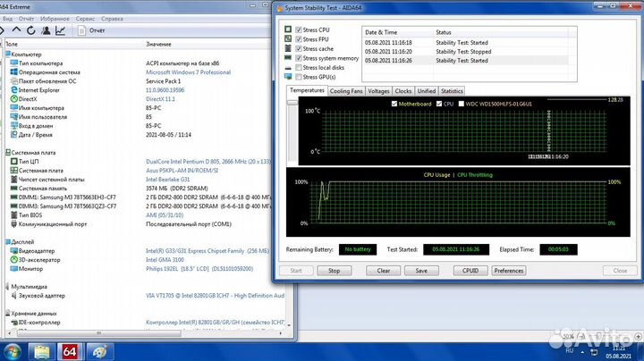Image resolution: width=644 pixels, height=361 pixels.
Task: Click the Монитор row icon
Action: pyautogui.click(x=14, y=269)
